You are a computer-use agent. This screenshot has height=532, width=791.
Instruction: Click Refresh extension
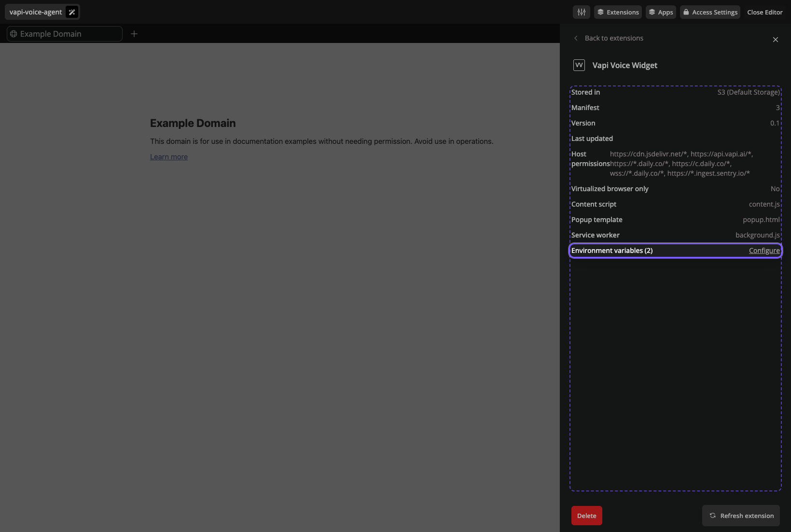point(741,516)
